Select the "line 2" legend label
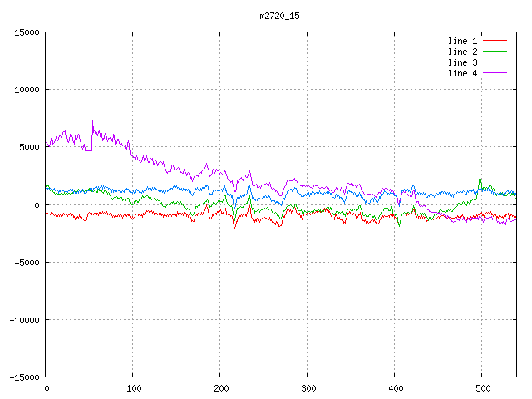This screenshot has width=532, height=399. coord(462,52)
